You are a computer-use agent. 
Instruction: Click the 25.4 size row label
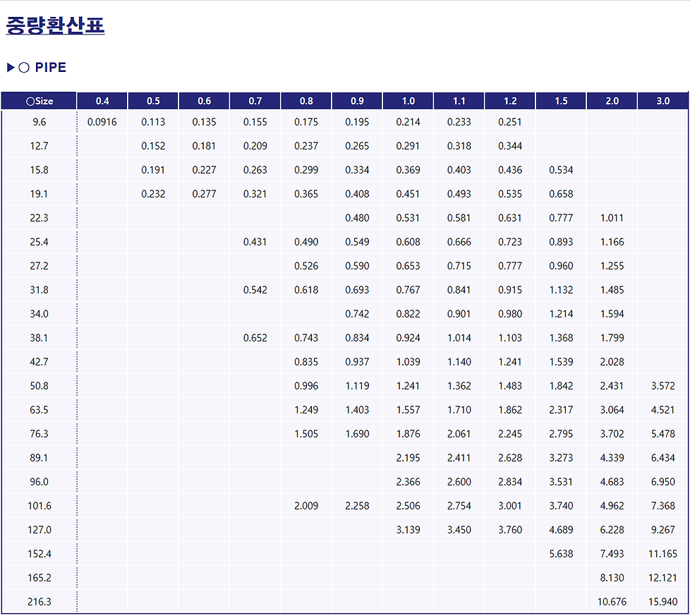click(x=40, y=242)
